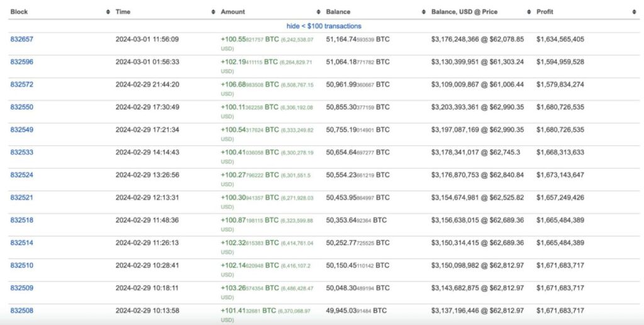Screen dimensions: 644x325
Task: Open block 832533 link
Action: point(22,152)
